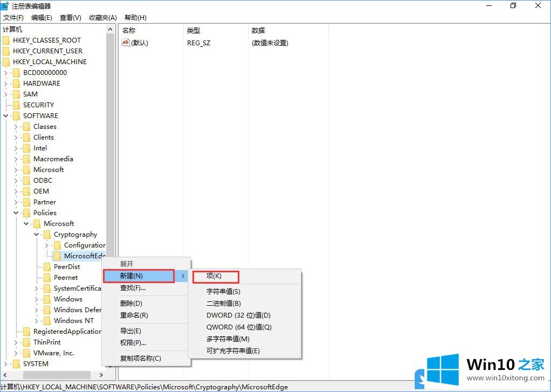Collapse the SOFTWARE key arrow
This screenshot has height=392, width=551.
5,116
